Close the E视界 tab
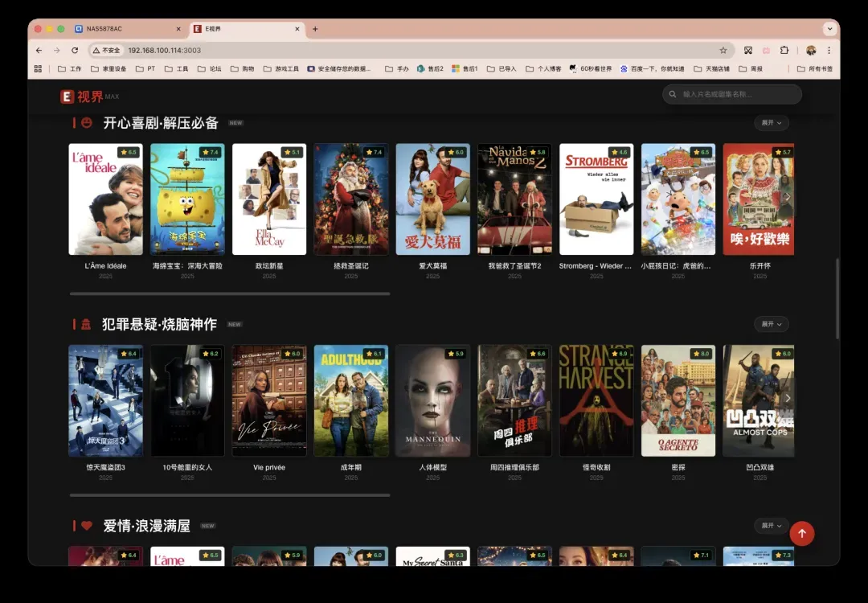 (x=297, y=29)
